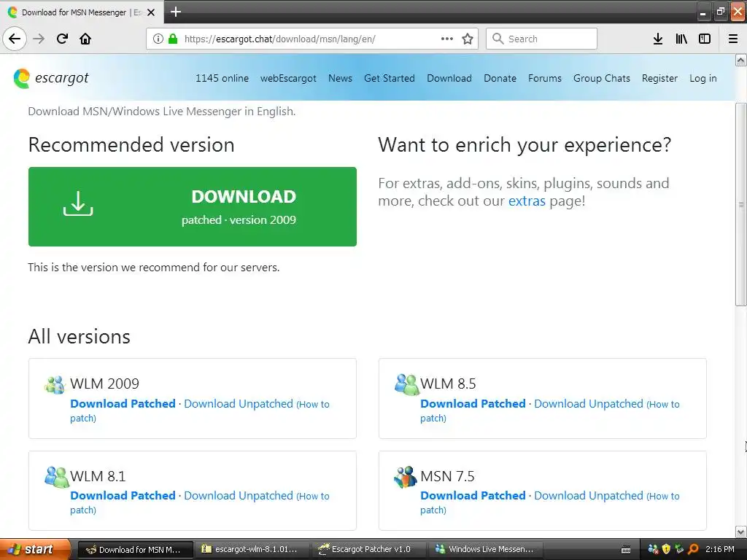Click Log in link

[703, 78]
